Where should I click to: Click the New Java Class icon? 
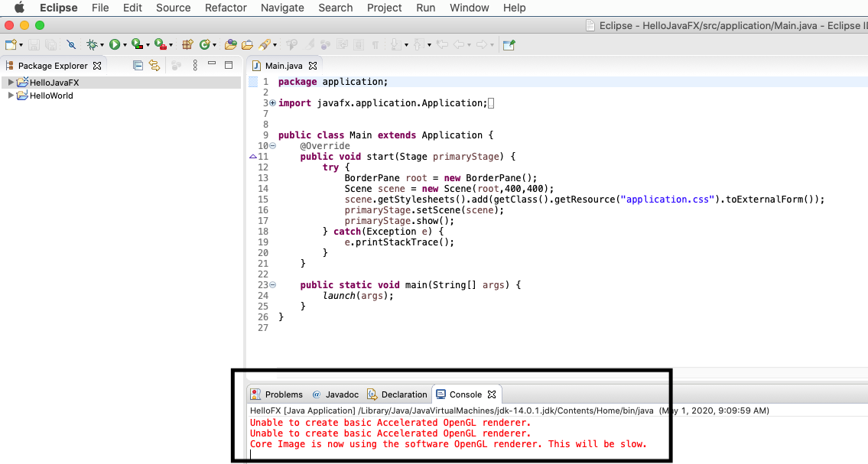coord(205,45)
